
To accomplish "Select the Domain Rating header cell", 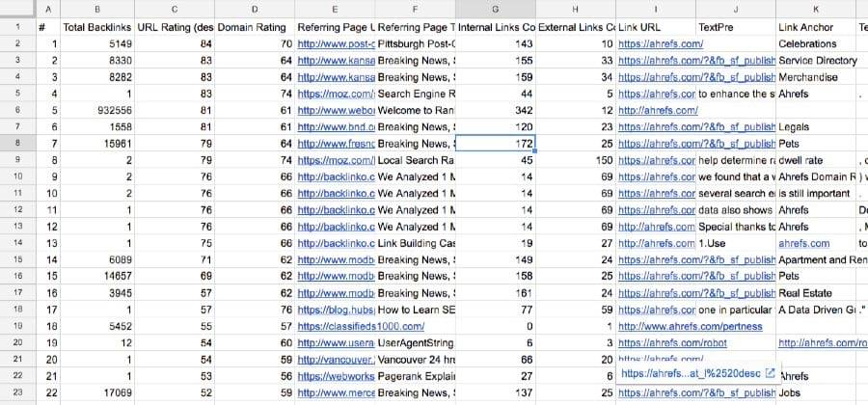I will tap(255, 27).
